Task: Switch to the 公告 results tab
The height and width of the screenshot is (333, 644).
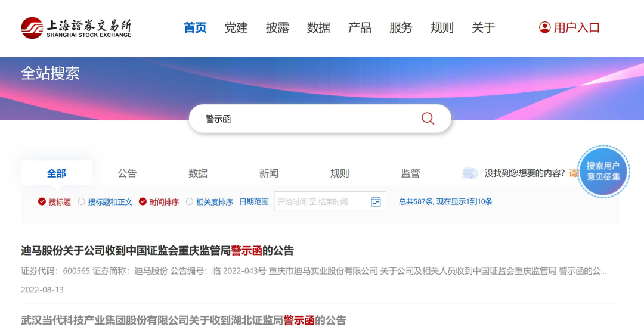Action: pos(127,173)
